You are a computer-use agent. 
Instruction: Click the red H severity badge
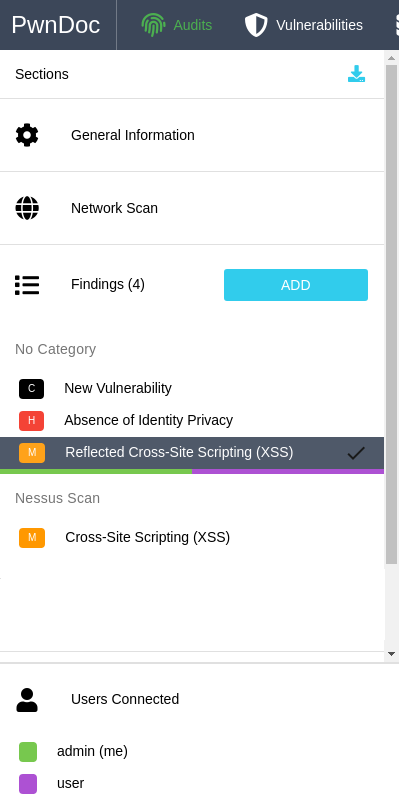pos(31,420)
